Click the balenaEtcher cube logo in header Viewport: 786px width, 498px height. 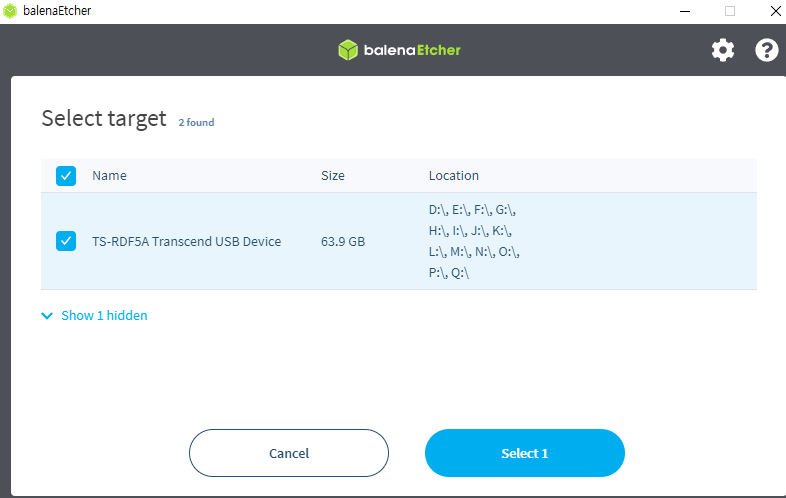348,50
